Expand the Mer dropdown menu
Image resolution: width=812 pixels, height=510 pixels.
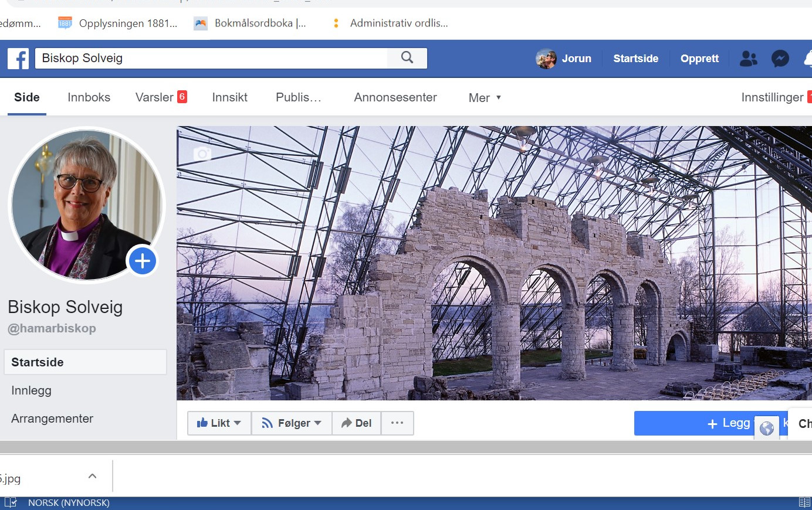[x=484, y=97]
